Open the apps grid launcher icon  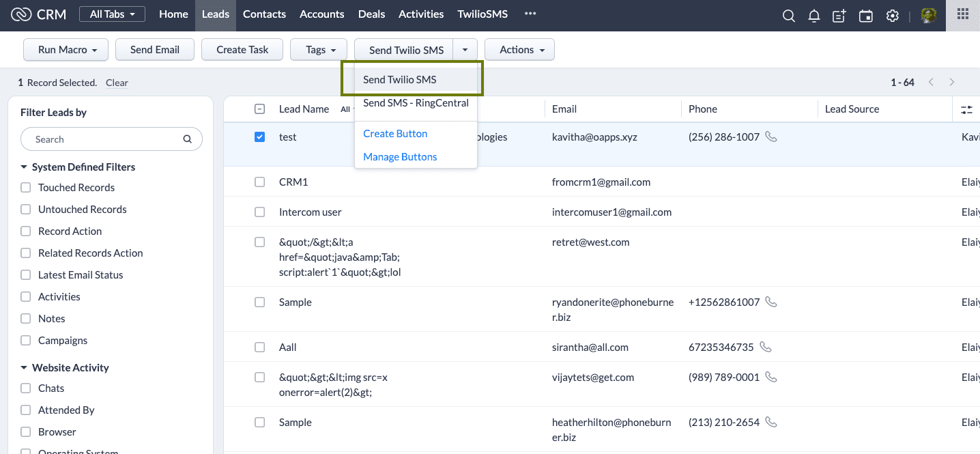(963, 14)
